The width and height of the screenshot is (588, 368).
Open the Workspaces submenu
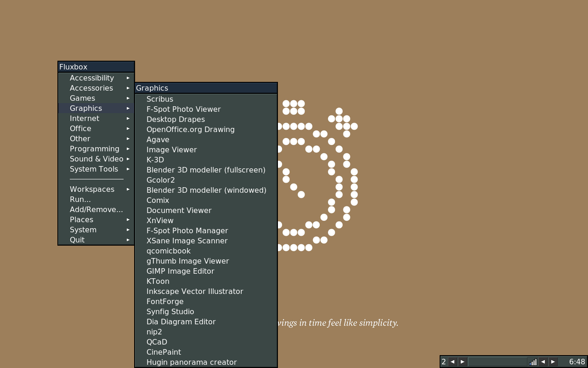[x=96, y=189]
